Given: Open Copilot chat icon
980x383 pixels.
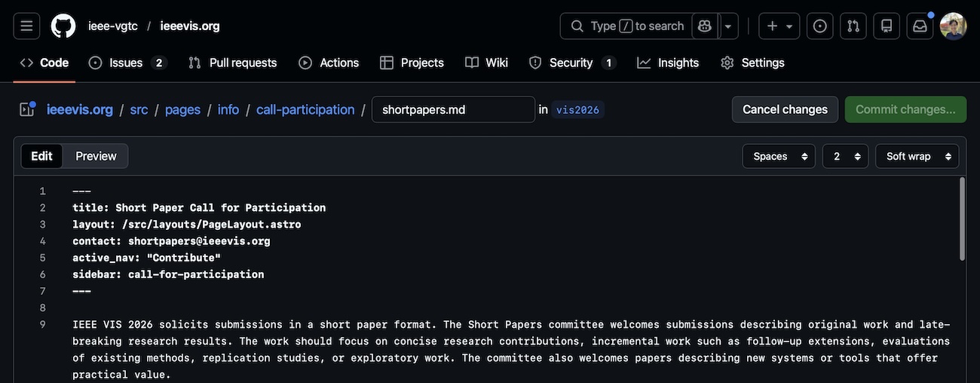Looking at the screenshot, I should [x=705, y=26].
